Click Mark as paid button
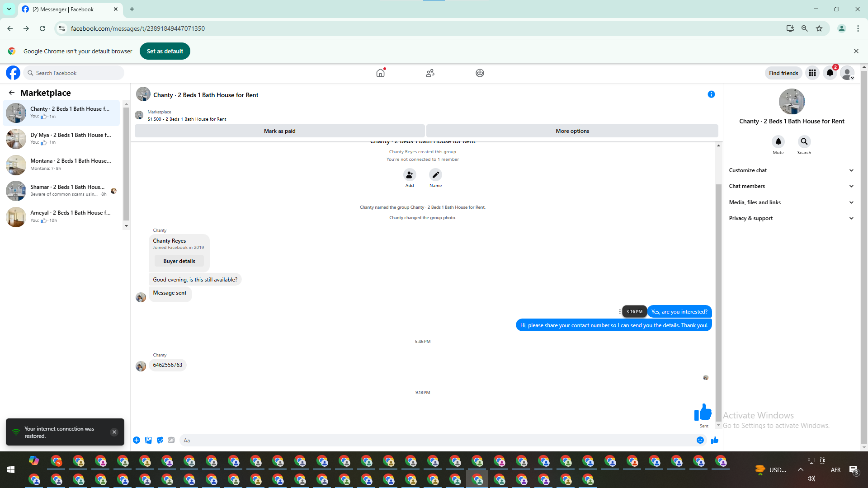 point(280,131)
